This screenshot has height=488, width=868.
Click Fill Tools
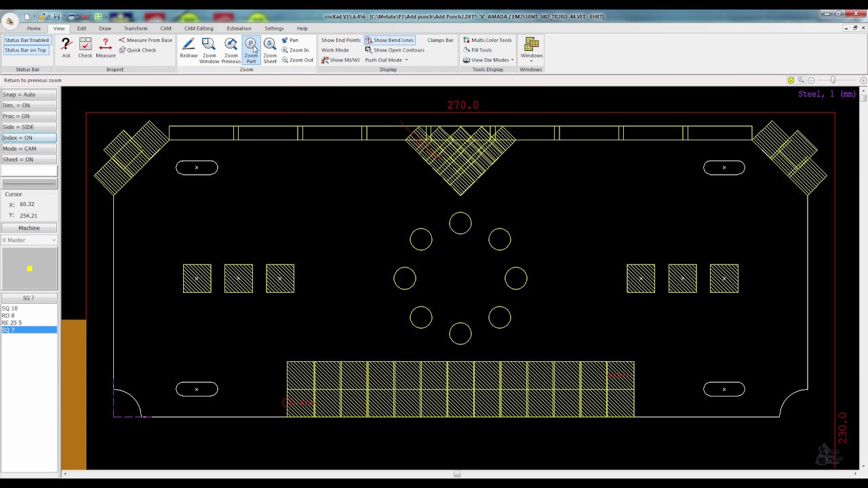point(477,50)
